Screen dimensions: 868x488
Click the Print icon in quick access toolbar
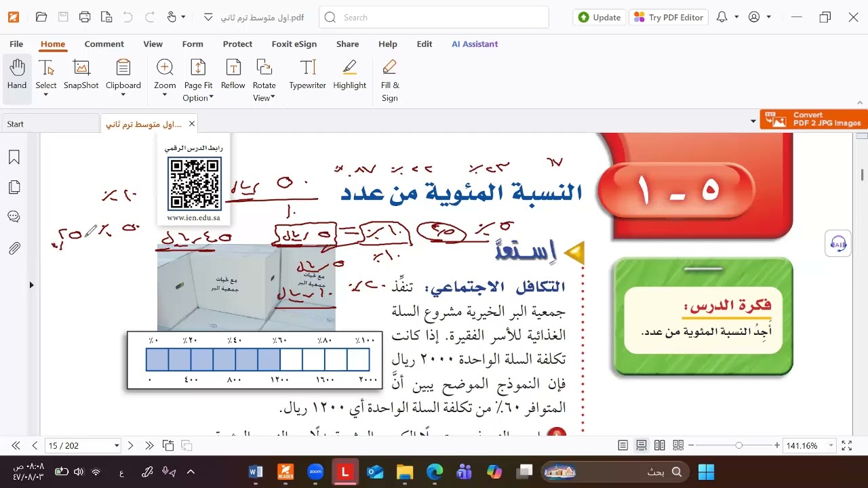85,18
